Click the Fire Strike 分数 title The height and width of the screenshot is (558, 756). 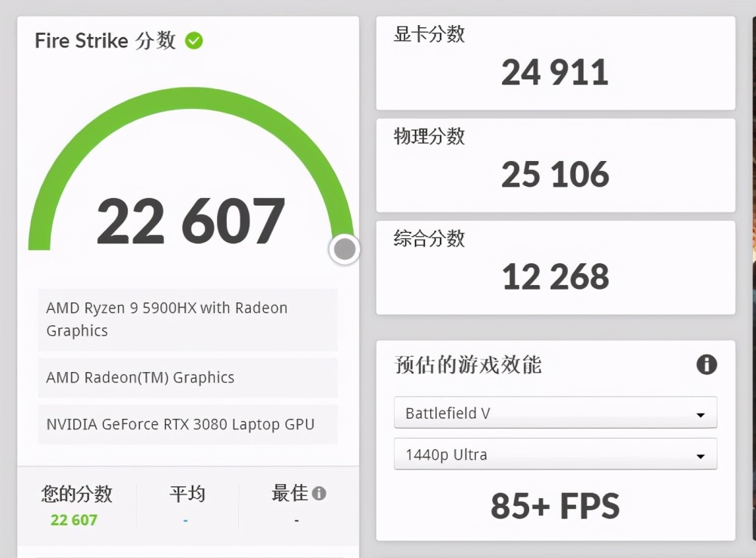[105, 41]
